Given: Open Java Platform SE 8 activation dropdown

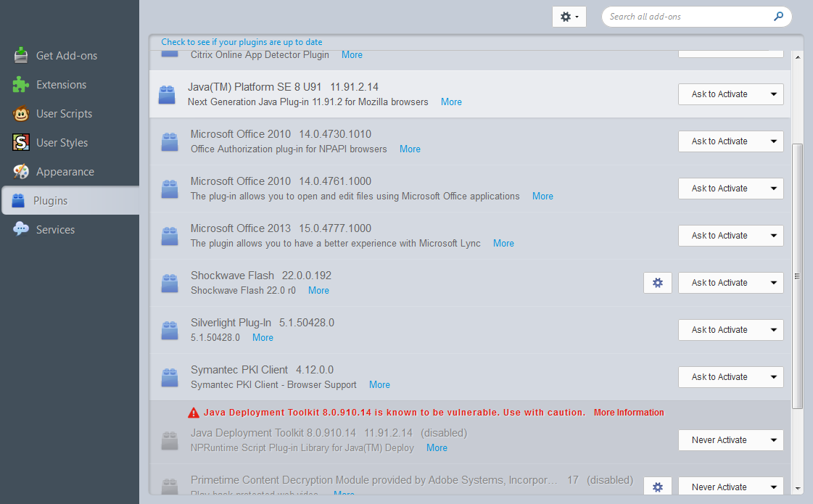Looking at the screenshot, I should click(x=730, y=94).
